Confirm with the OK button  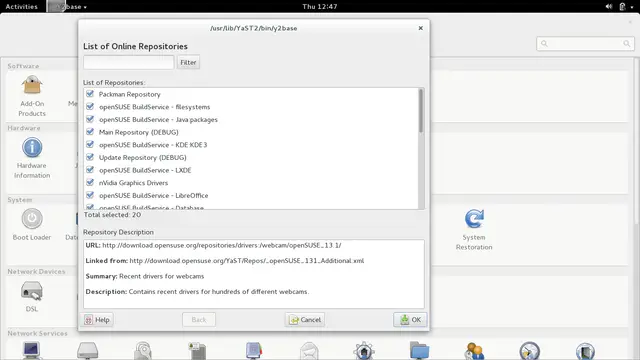(x=410, y=320)
